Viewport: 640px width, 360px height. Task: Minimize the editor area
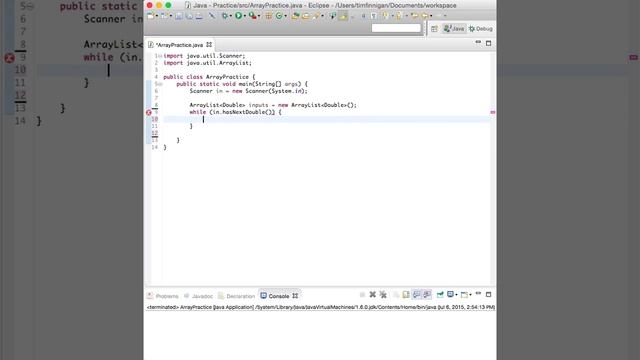click(x=478, y=42)
